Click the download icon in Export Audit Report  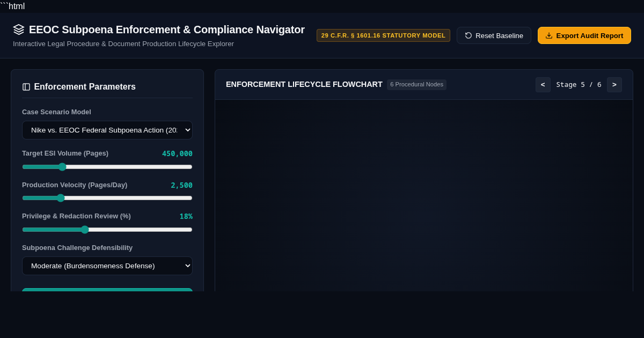tap(549, 35)
